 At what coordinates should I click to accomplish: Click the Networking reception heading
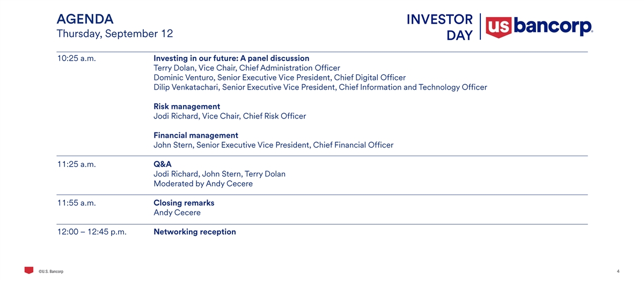(194, 232)
